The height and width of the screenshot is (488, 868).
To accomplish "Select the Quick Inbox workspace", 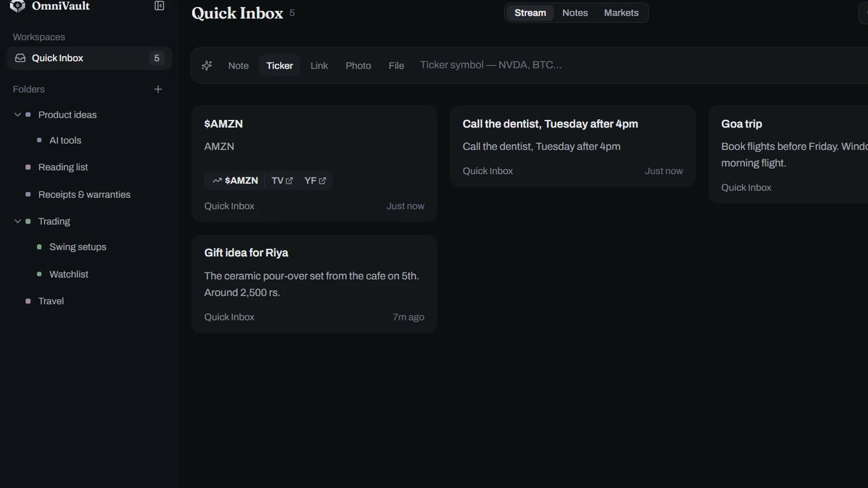I will pyautogui.click(x=90, y=58).
